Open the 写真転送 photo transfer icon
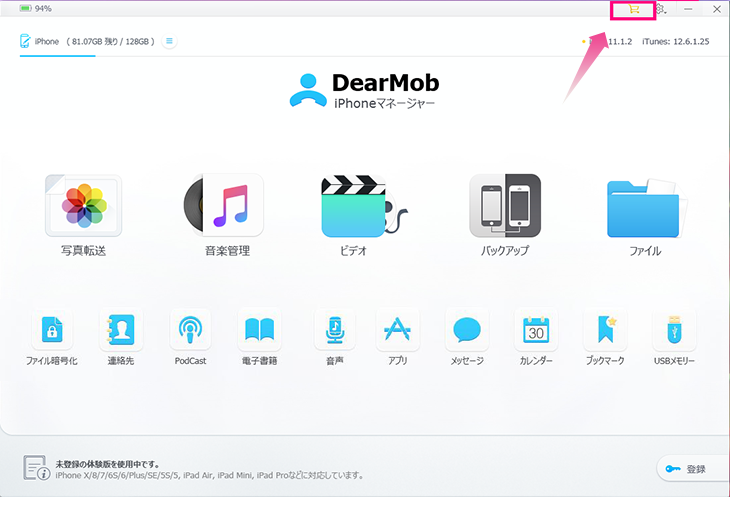The height and width of the screenshot is (510, 730). click(x=83, y=205)
